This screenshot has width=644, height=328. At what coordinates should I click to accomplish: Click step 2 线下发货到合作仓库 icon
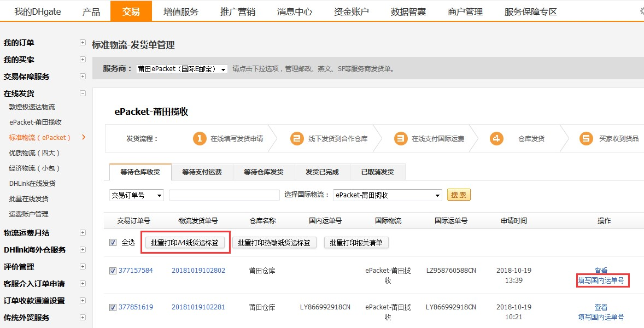pyautogui.click(x=297, y=138)
